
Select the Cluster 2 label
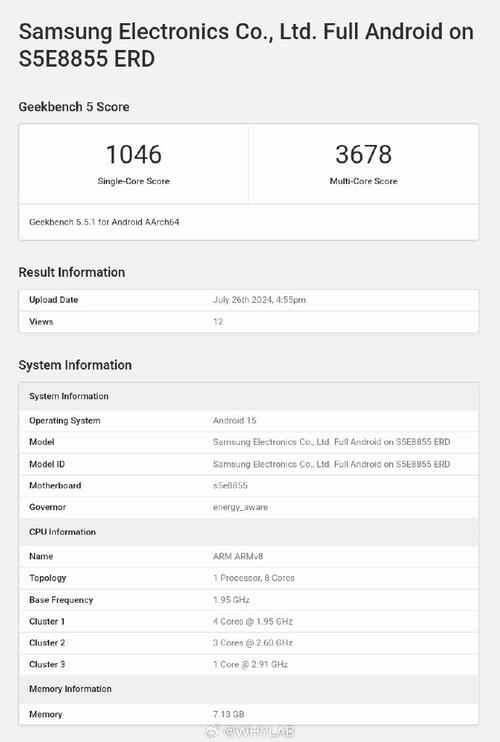click(47, 643)
